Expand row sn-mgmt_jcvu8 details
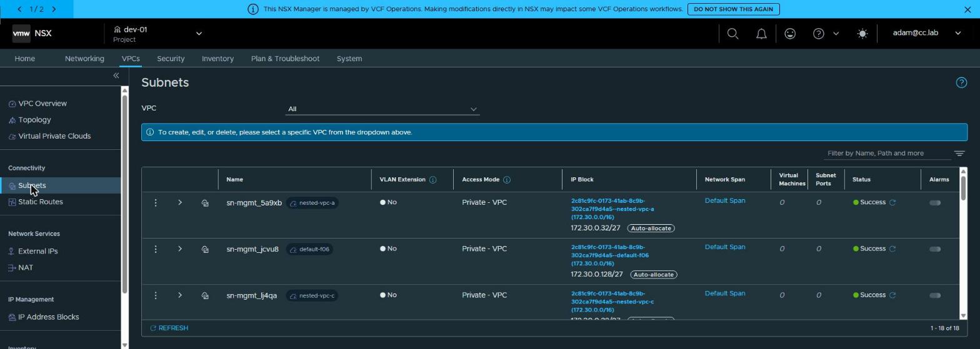 coord(180,248)
